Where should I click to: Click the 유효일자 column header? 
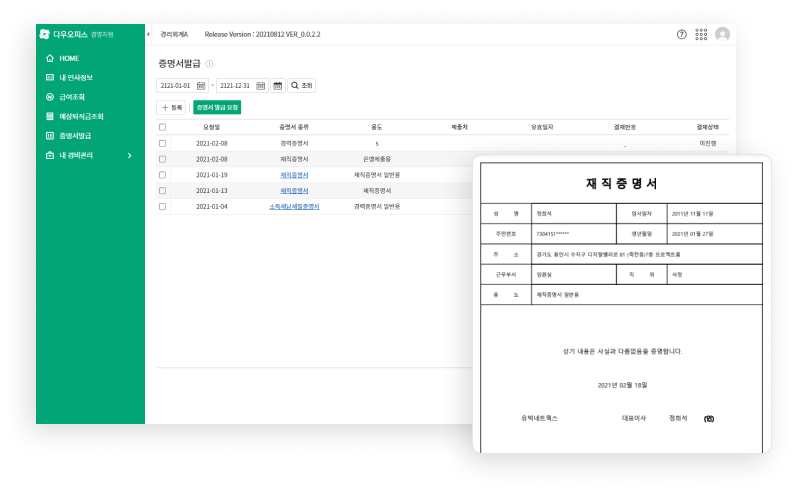pos(542,127)
